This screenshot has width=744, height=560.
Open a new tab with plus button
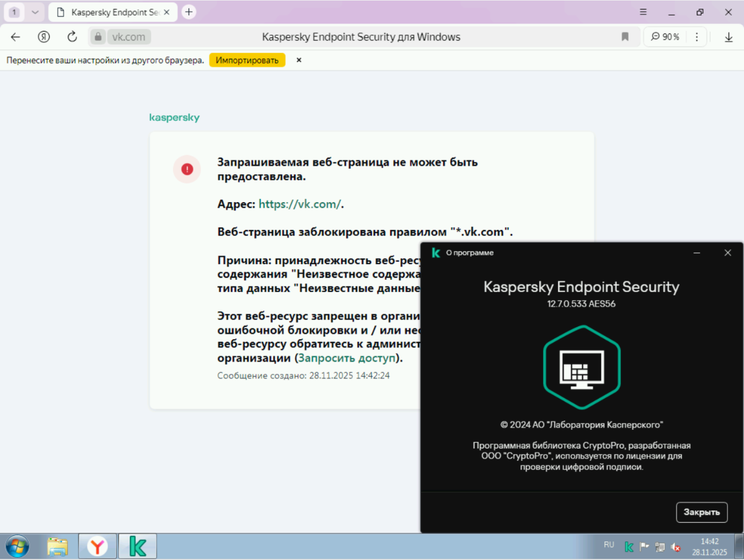click(x=189, y=12)
